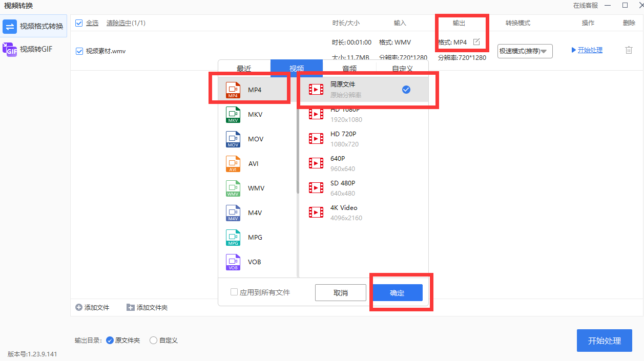This screenshot has height=361, width=644.
Task: Click the 视频素材.wmv file name
Action: (x=106, y=51)
